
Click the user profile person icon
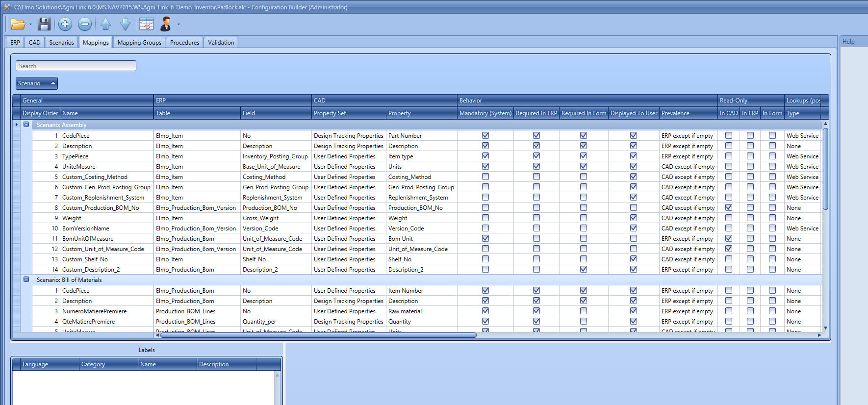tap(166, 24)
